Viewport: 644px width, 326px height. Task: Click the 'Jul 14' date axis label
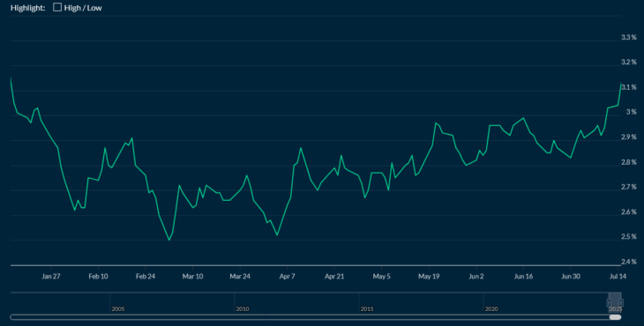tap(618, 277)
